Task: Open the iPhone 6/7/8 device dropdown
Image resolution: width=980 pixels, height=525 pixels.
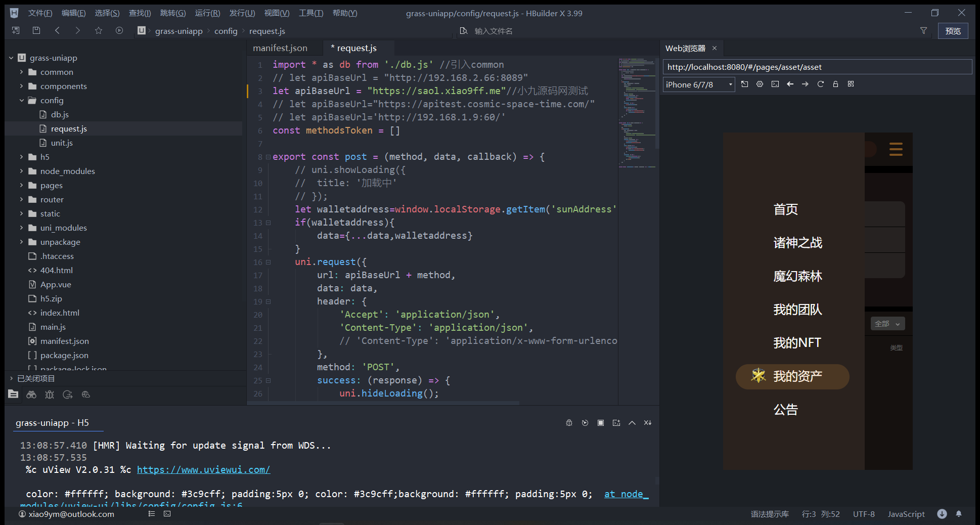Action: coord(699,84)
